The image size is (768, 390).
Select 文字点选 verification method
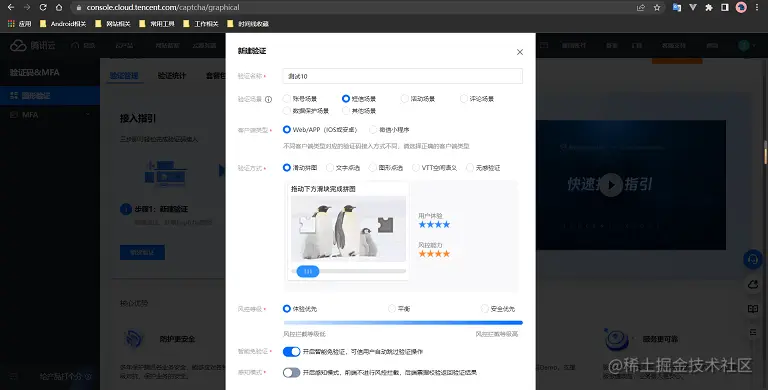(330, 168)
